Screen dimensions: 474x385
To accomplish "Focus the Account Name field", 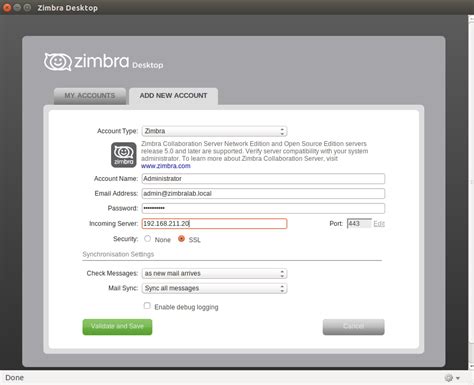I will pos(263,179).
